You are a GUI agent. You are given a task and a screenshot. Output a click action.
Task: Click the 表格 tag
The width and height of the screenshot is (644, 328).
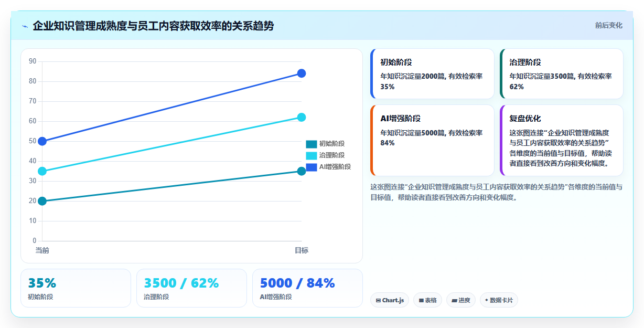(x=427, y=300)
